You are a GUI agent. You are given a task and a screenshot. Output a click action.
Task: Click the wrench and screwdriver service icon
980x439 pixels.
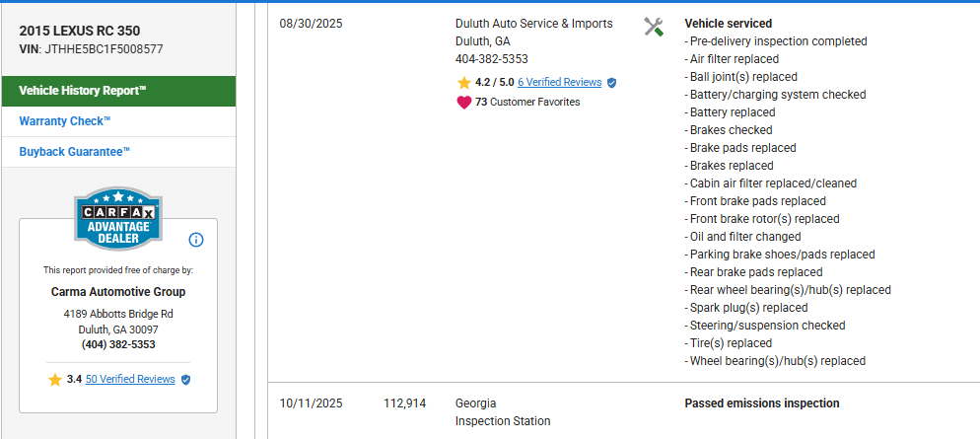click(x=653, y=27)
